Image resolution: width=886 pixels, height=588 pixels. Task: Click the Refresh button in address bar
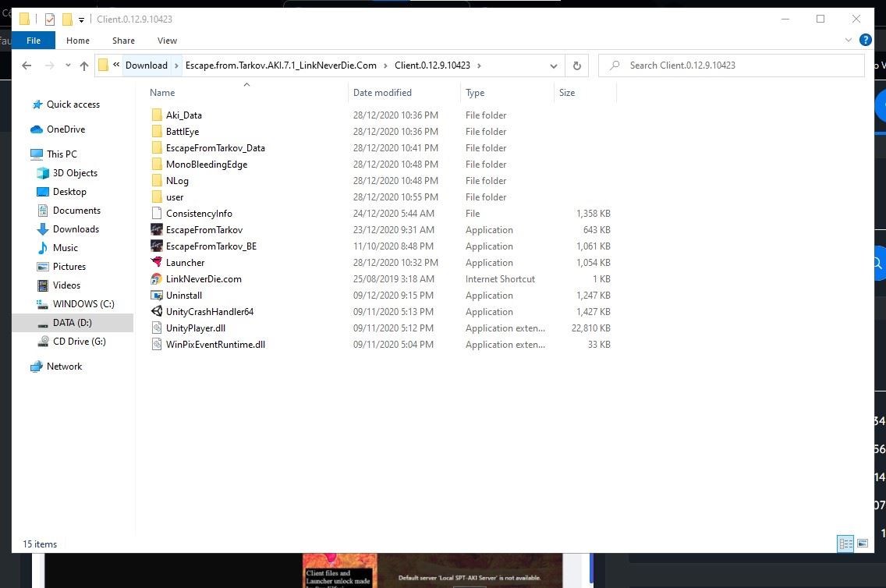pyautogui.click(x=576, y=66)
